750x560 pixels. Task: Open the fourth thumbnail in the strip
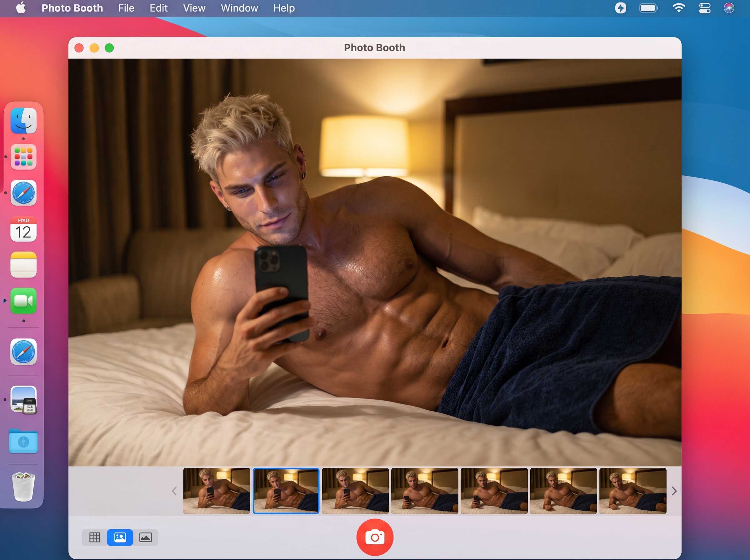click(x=425, y=491)
